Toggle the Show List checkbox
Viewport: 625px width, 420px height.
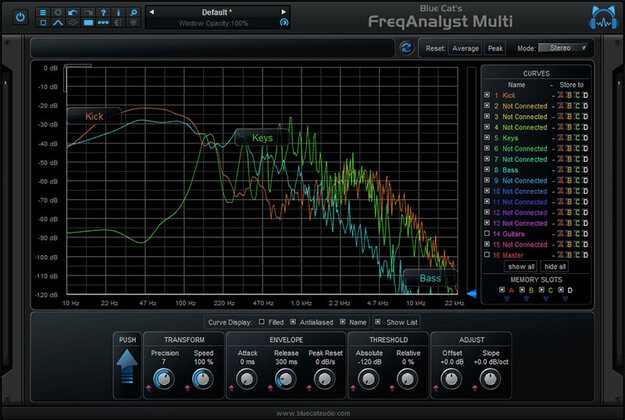point(378,322)
